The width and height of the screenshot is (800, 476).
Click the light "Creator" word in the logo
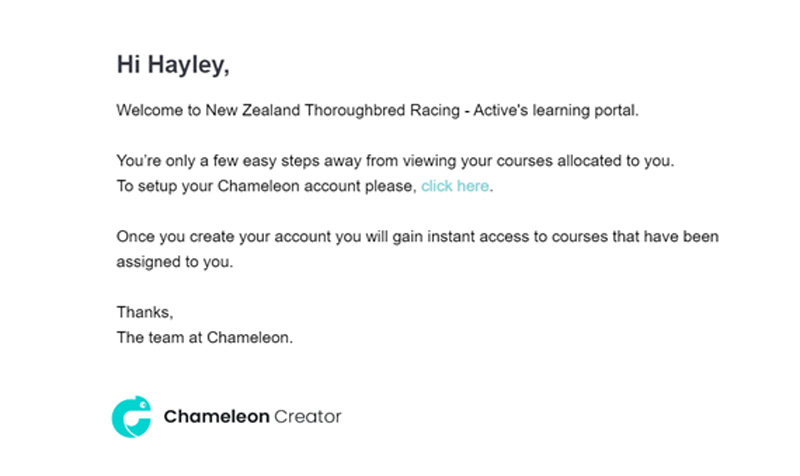click(308, 416)
